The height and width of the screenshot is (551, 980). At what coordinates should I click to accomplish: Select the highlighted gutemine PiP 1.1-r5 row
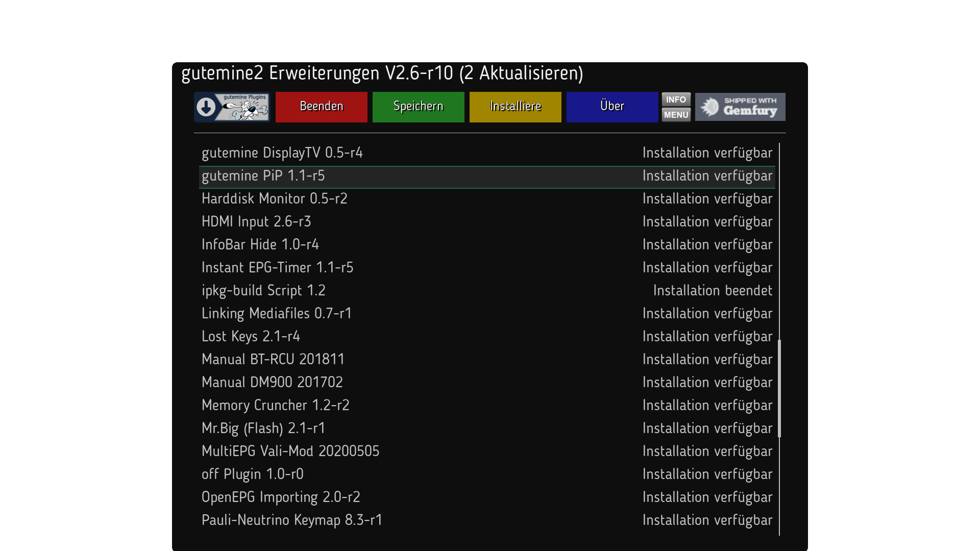[x=487, y=176]
